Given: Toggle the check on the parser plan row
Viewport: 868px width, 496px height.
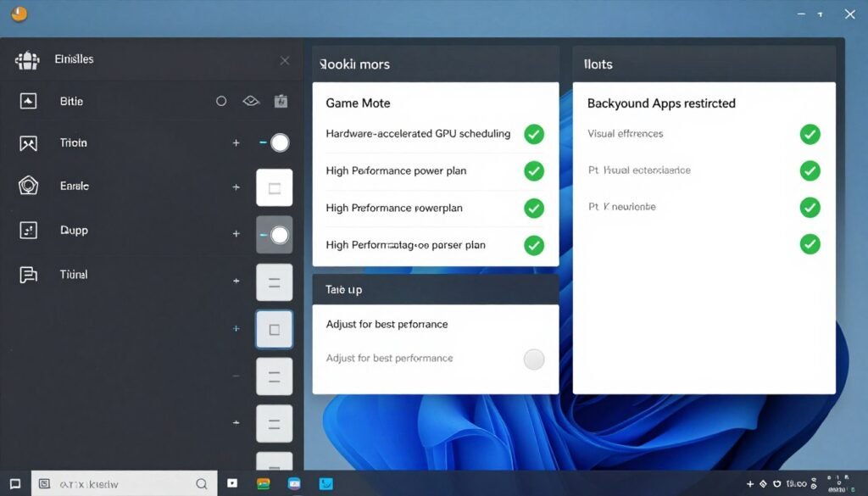Looking at the screenshot, I should point(534,245).
